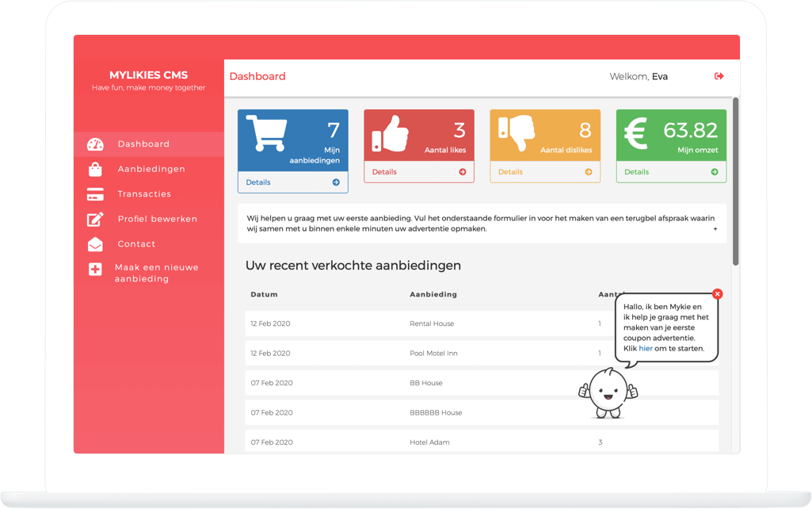Viewport: 812px width, 509px height.
Task: Open Details link of Aantal likes card
Action: [x=384, y=172]
